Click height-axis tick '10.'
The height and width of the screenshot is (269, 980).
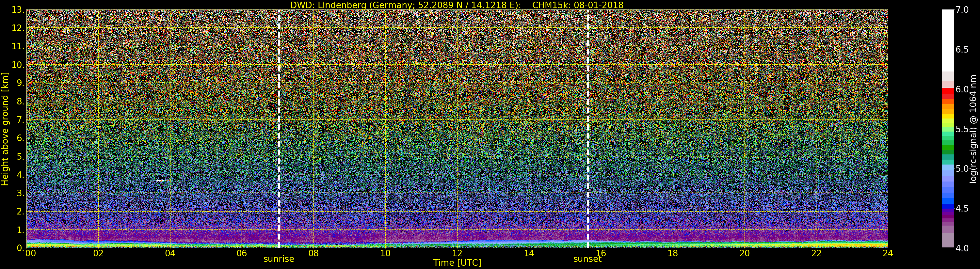coord(18,65)
